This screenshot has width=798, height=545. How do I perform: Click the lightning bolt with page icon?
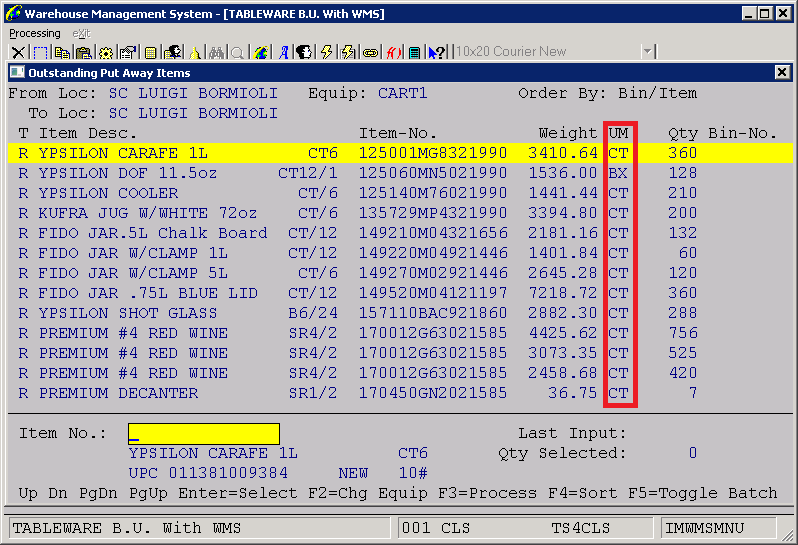click(x=348, y=52)
